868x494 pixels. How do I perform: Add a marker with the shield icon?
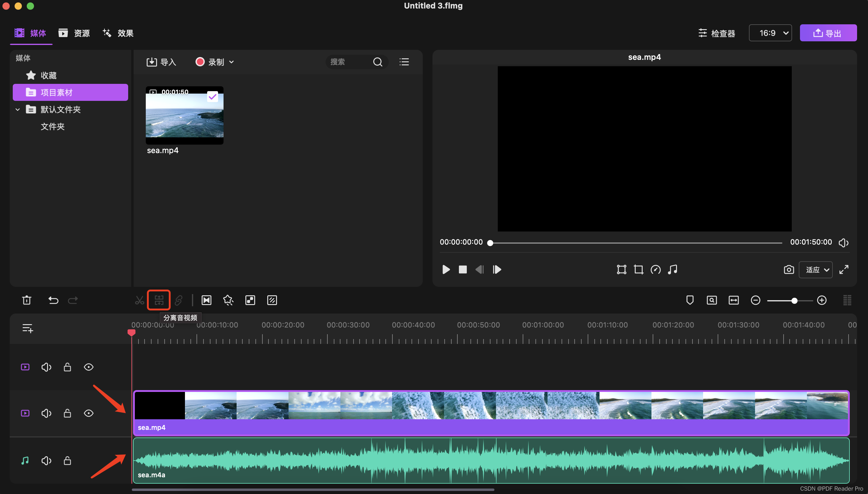point(690,300)
